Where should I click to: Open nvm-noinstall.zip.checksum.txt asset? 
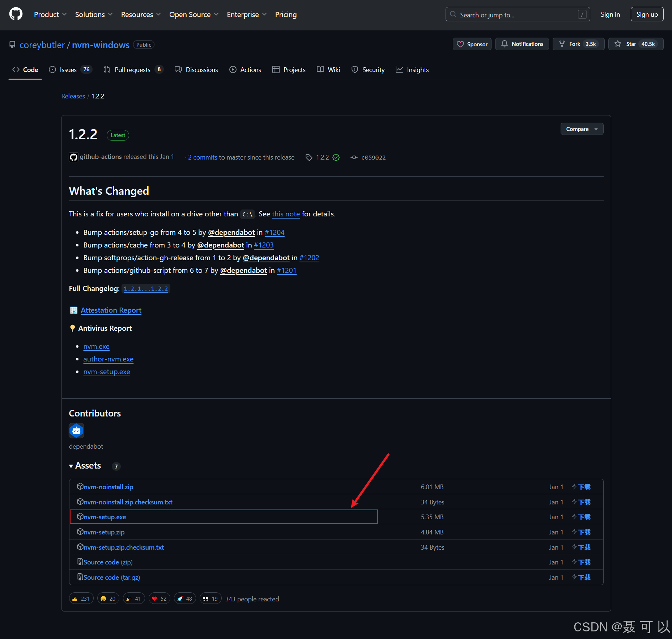point(128,502)
